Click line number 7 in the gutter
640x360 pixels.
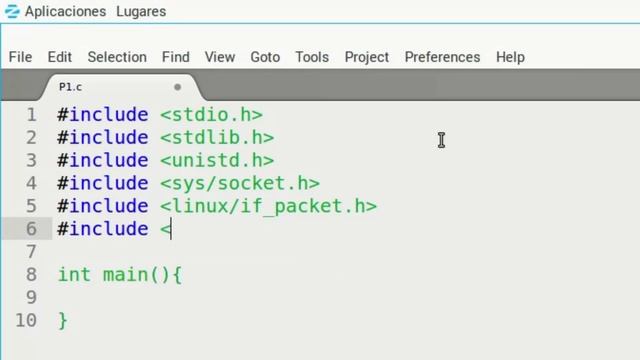tap(31, 252)
